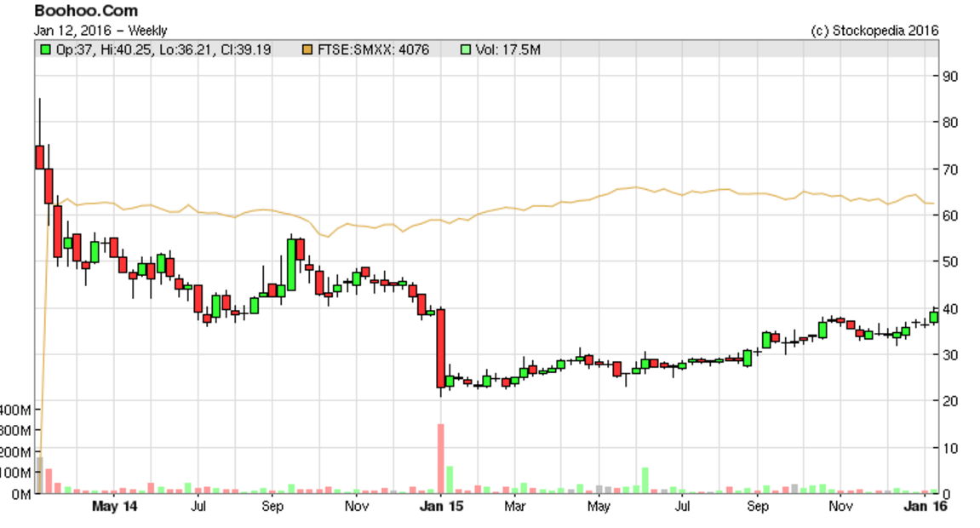Viewport: 980px width, 528px height.
Task: Click the 90 price axis label
Action: 950,77
